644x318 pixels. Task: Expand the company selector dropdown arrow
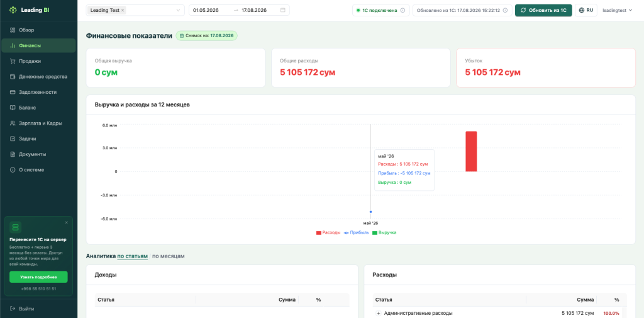coord(179,10)
